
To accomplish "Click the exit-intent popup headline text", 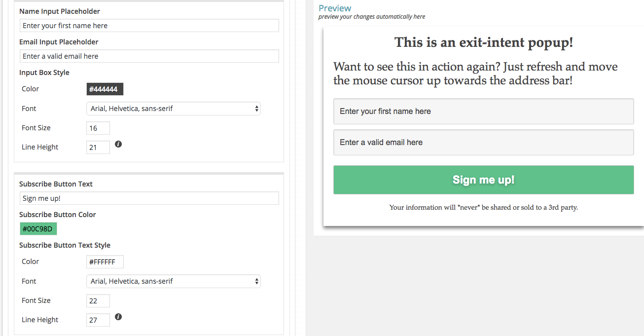I will [x=483, y=42].
